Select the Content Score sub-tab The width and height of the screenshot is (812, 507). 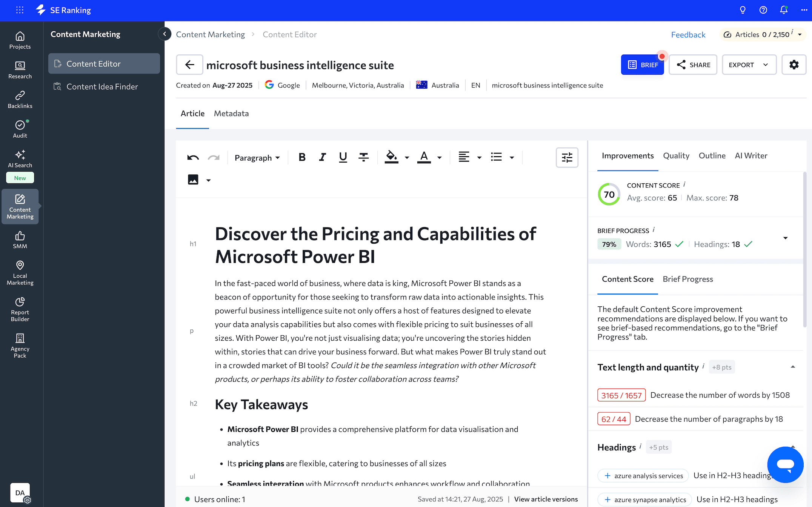tap(627, 279)
